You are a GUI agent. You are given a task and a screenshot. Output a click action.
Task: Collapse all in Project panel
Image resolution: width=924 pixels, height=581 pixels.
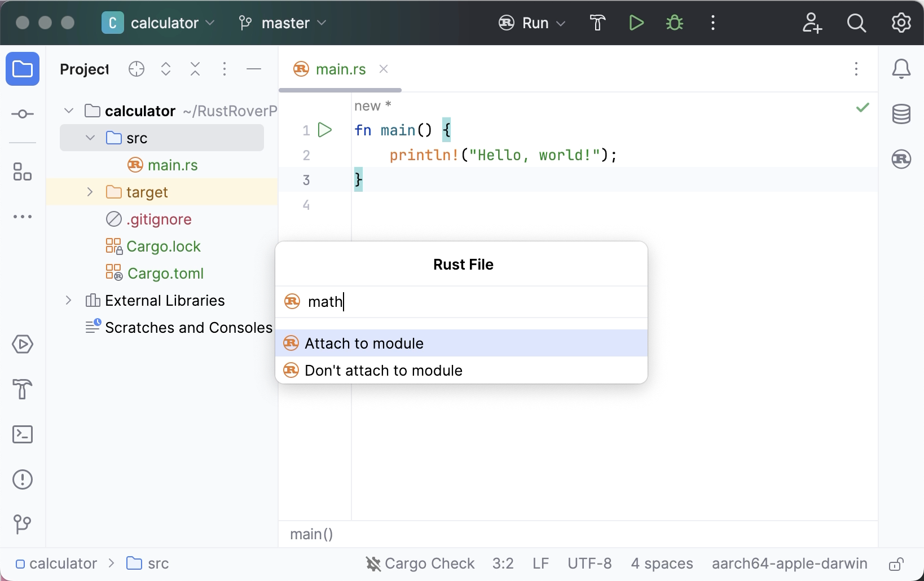click(195, 69)
